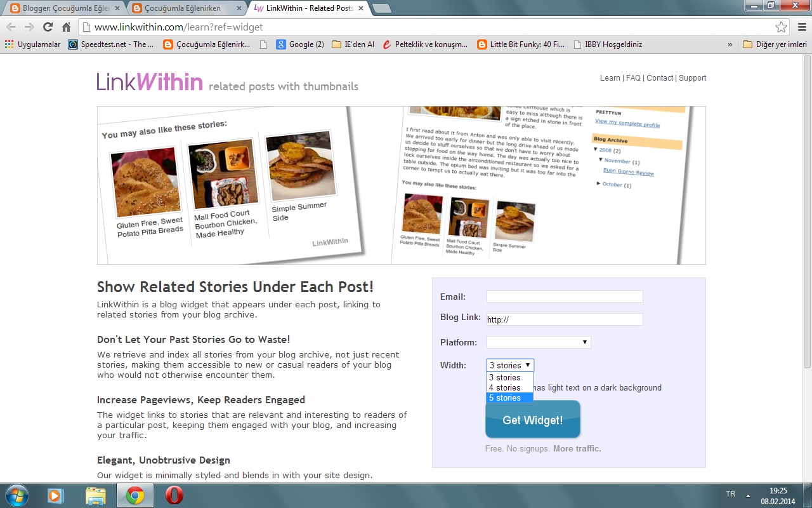Open Little Bit Funky bookmark
The image size is (812, 508).
point(521,44)
